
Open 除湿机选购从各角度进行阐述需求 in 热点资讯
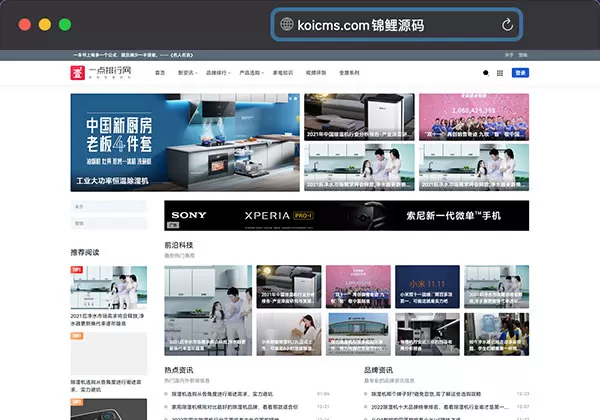[222, 394]
